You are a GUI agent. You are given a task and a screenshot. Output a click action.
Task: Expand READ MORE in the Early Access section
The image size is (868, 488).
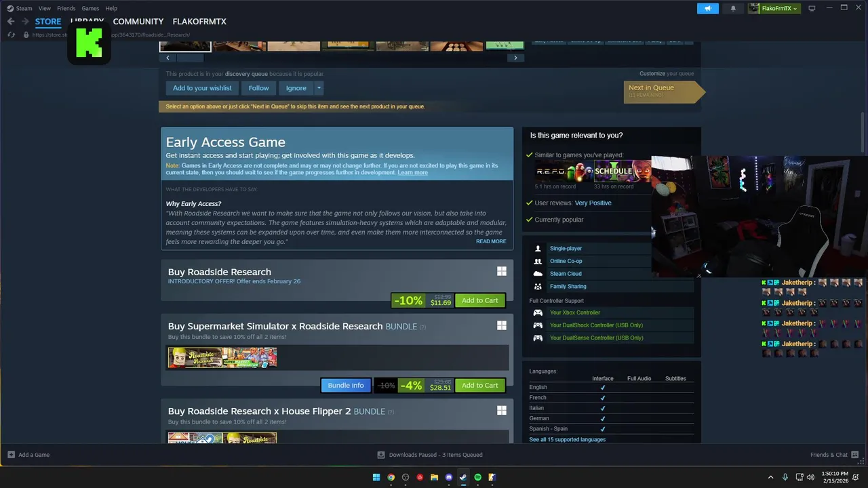pos(491,241)
